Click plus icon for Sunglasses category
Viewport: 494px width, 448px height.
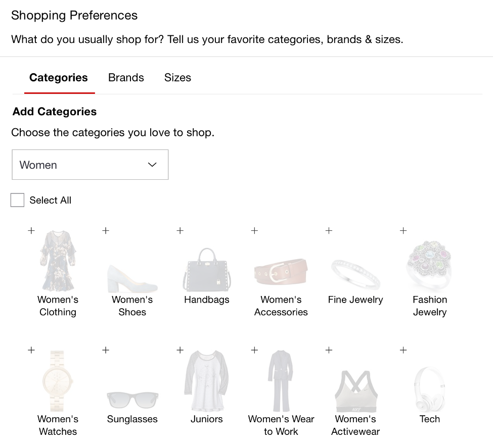(106, 350)
